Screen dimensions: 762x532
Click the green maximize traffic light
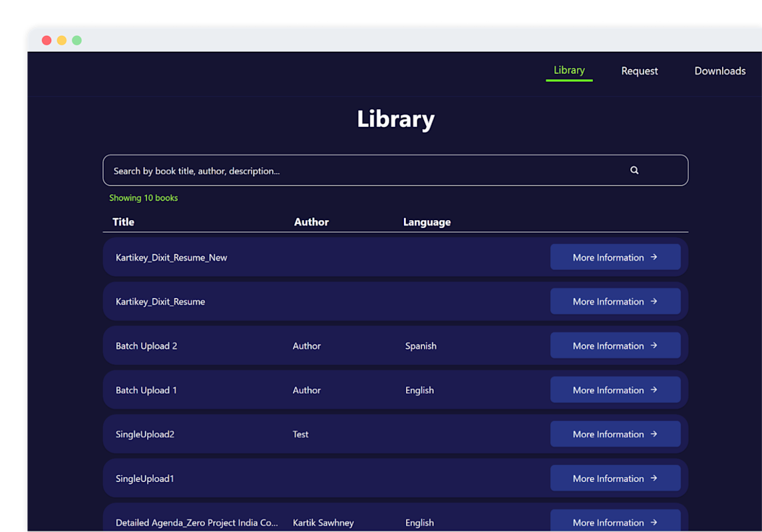pyautogui.click(x=77, y=40)
